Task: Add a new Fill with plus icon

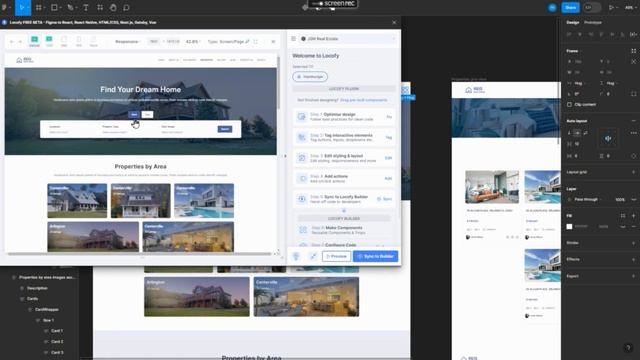Action: pyautogui.click(x=633, y=216)
